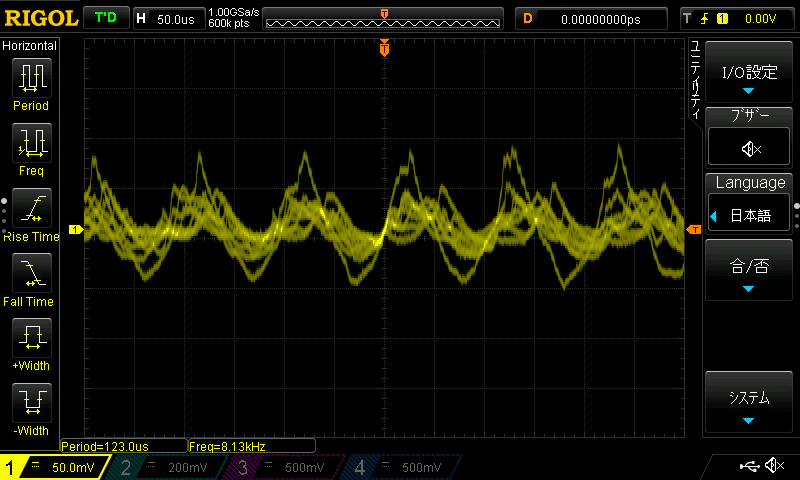The width and height of the screenshot is (800, 480).
Task: Click the bottom-right sound muted status icon
Action: click(x=775, y=465)
